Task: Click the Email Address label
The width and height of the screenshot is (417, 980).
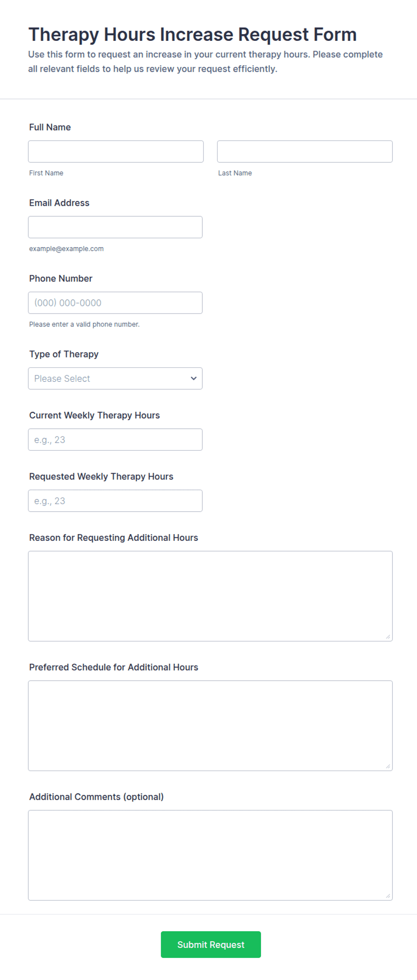Action: click(x=59, y=203)
